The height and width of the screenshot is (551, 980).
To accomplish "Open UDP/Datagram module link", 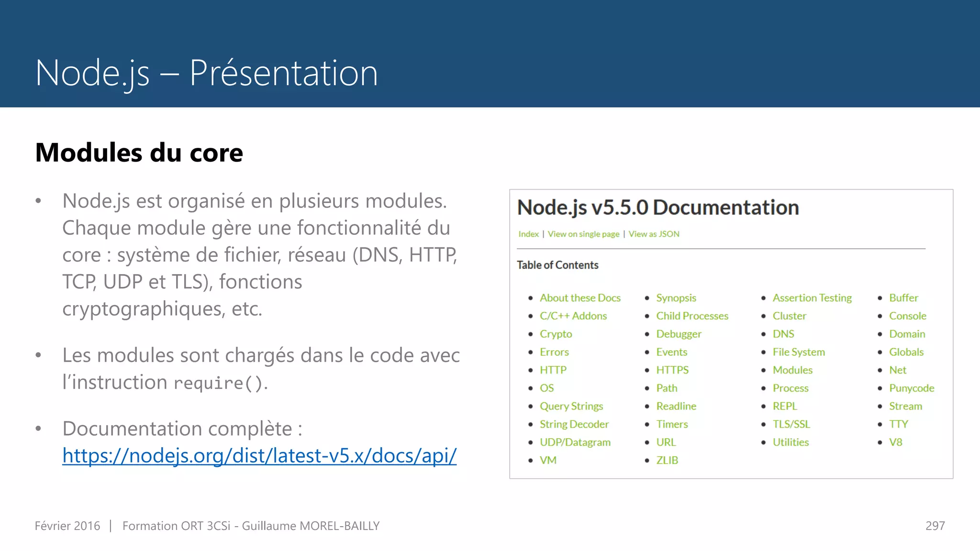I will 575,442.
